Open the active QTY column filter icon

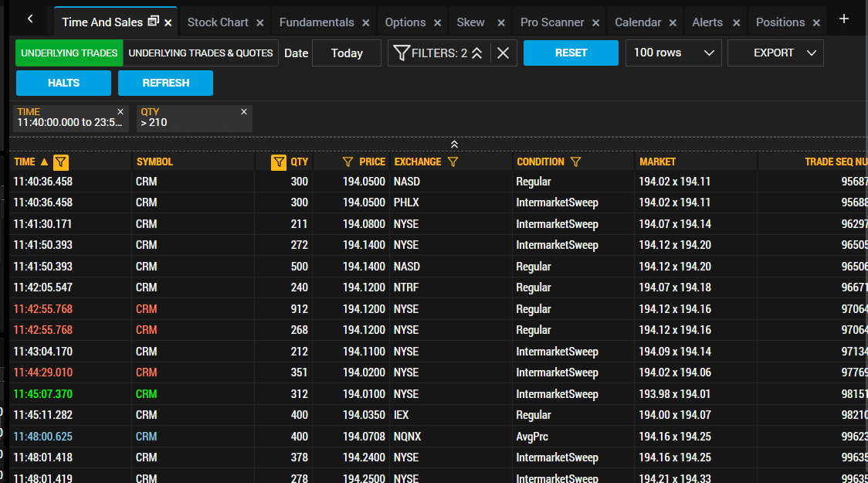(279, 162)
